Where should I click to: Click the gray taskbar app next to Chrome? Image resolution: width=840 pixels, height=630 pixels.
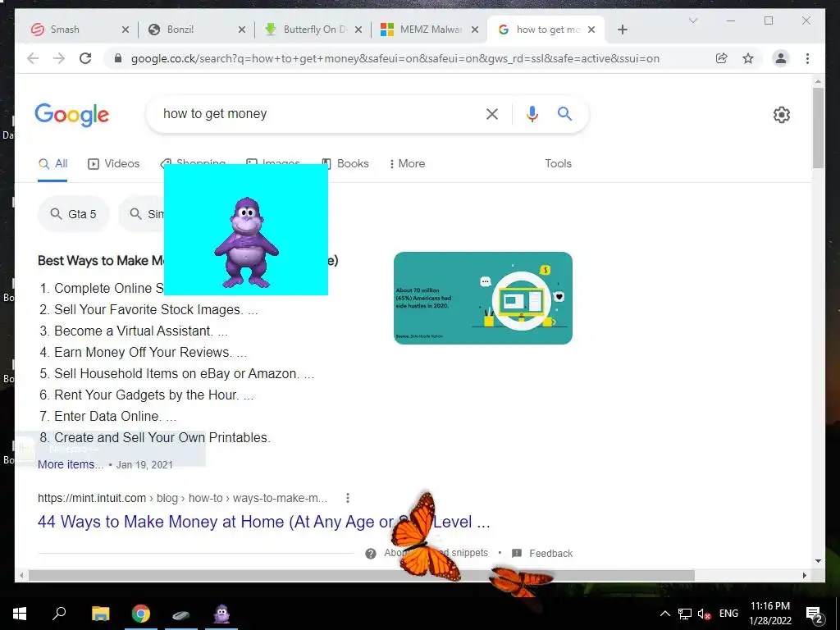click(x=181, y=614)
